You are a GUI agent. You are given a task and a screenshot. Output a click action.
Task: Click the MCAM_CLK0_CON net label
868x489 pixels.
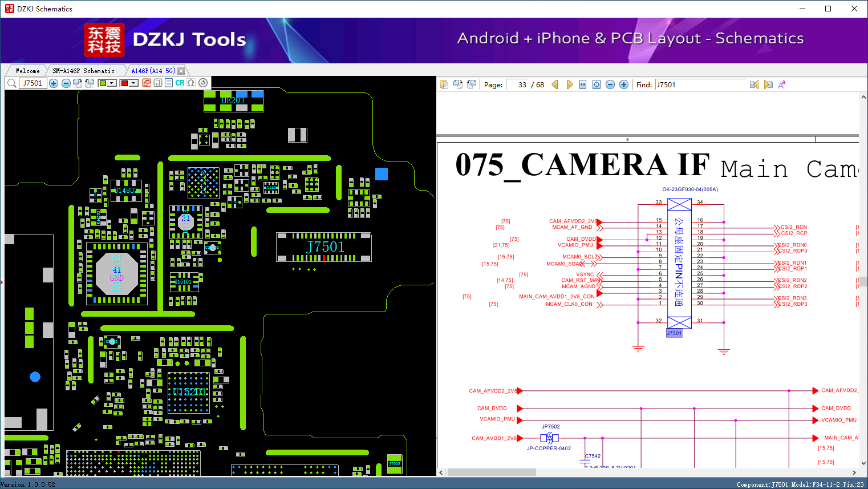569,304
